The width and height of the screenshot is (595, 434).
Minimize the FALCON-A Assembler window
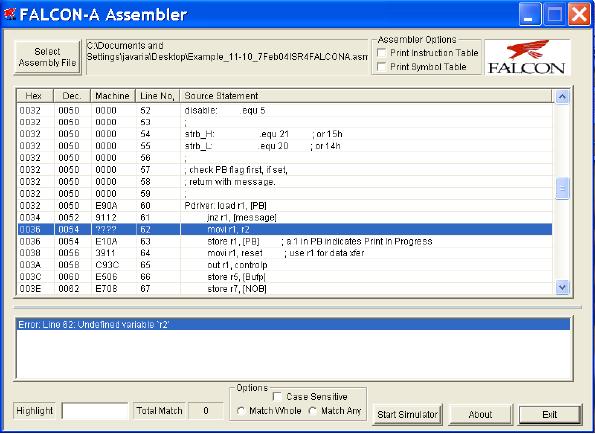point(530,14)
